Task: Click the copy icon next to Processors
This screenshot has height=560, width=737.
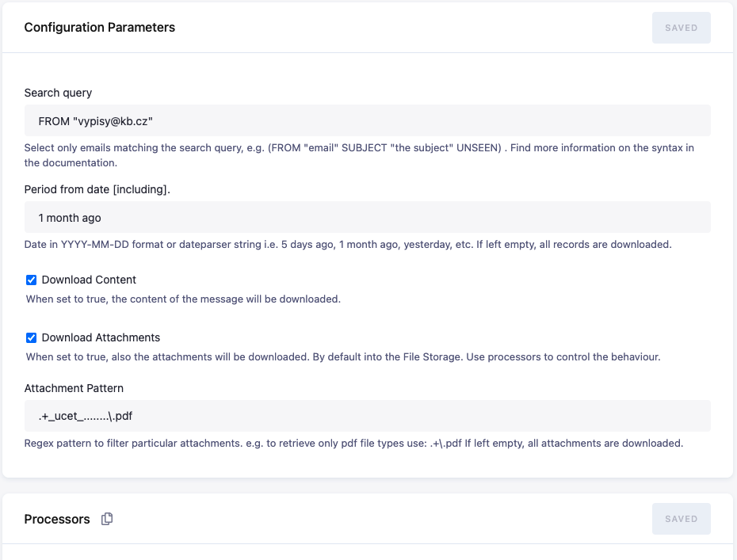Action: 107,519
